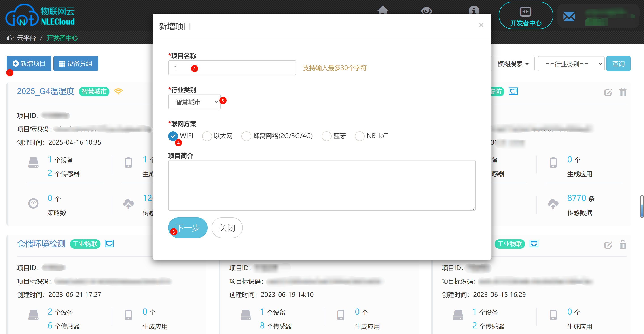
Task: Click the eye icon in header
Action: coord(426,11)
